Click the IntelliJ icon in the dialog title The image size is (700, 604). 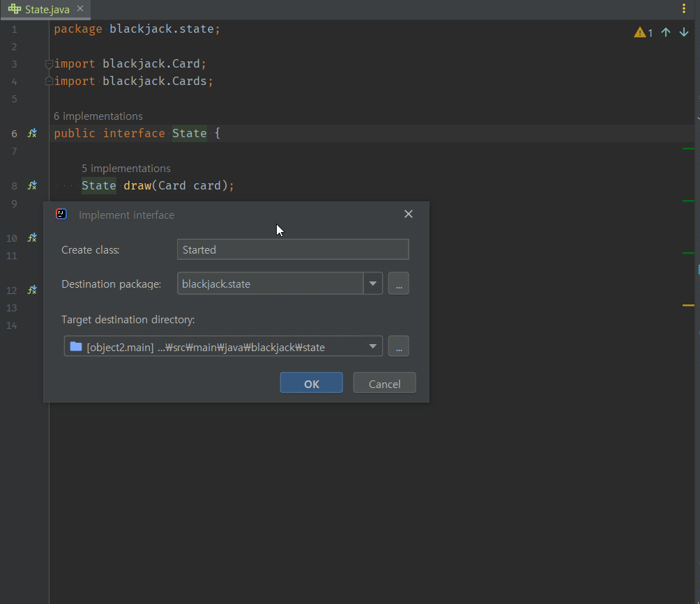(61, 215)
